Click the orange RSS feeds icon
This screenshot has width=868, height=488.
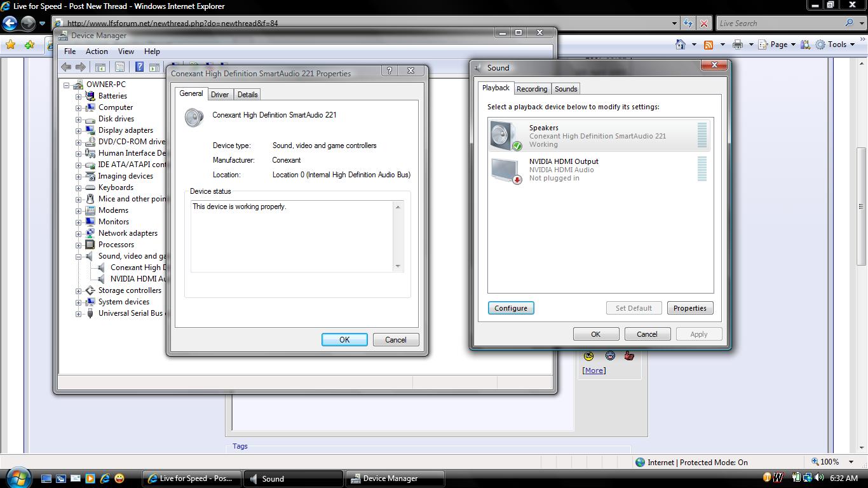[709, 44]
